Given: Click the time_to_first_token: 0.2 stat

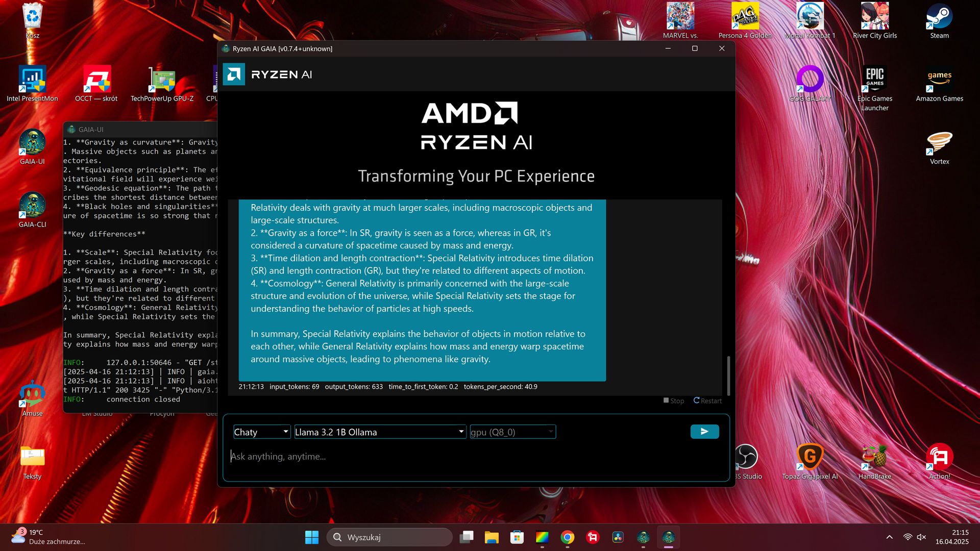Looking at the screenshot, I should 423,387.
